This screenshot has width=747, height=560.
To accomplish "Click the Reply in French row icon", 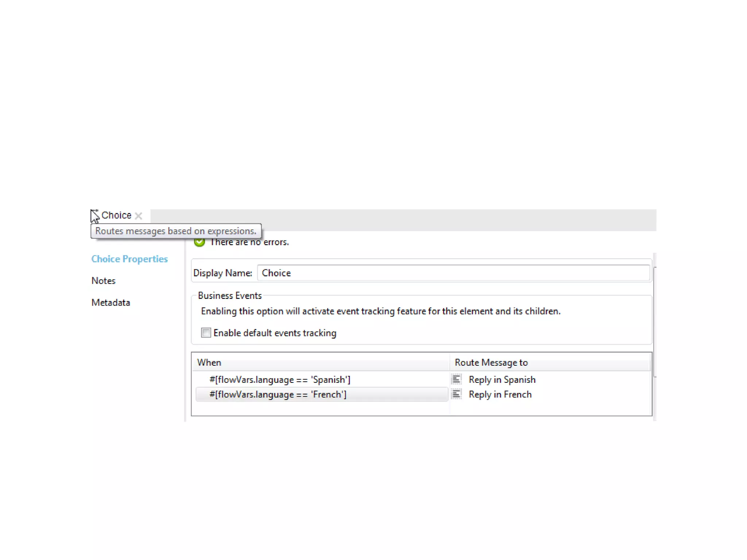I will [x=456, y=394].
